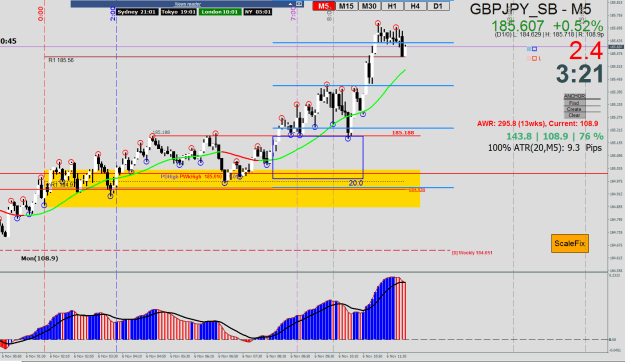Click the NY 05:01 session clock

pyautogui.click(x=258, y=12)
